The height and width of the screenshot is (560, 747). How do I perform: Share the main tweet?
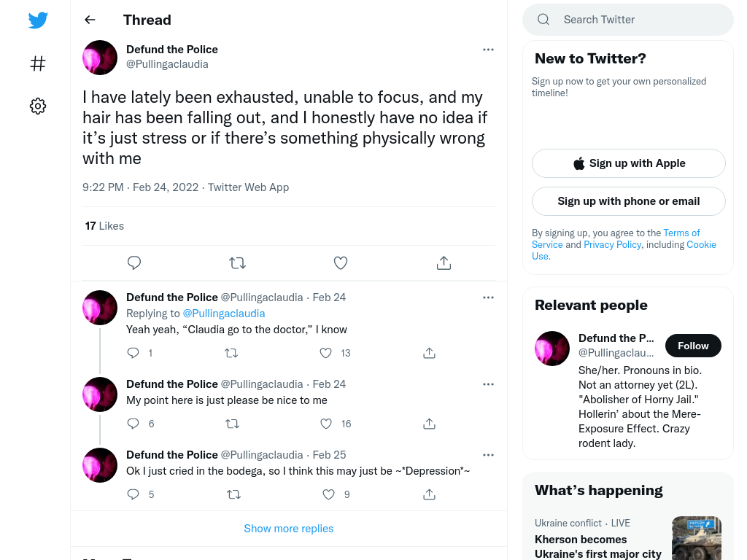coord(444,262)
